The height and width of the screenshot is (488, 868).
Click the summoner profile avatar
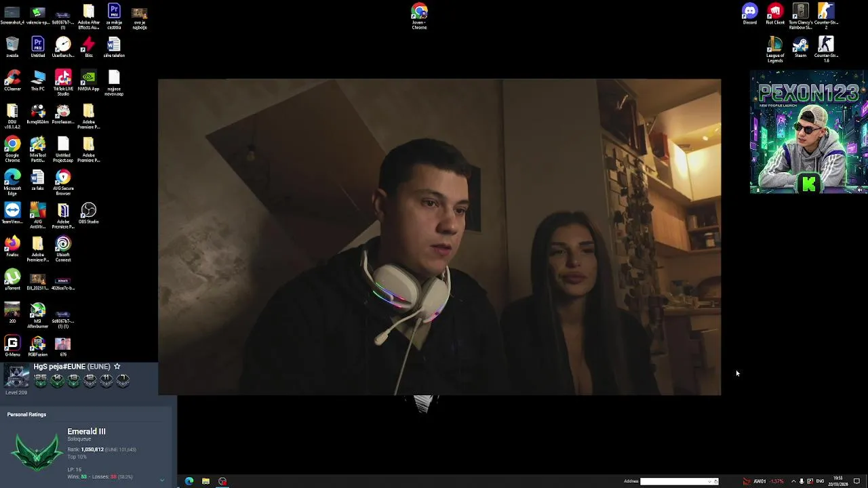(x=17, y=376)
